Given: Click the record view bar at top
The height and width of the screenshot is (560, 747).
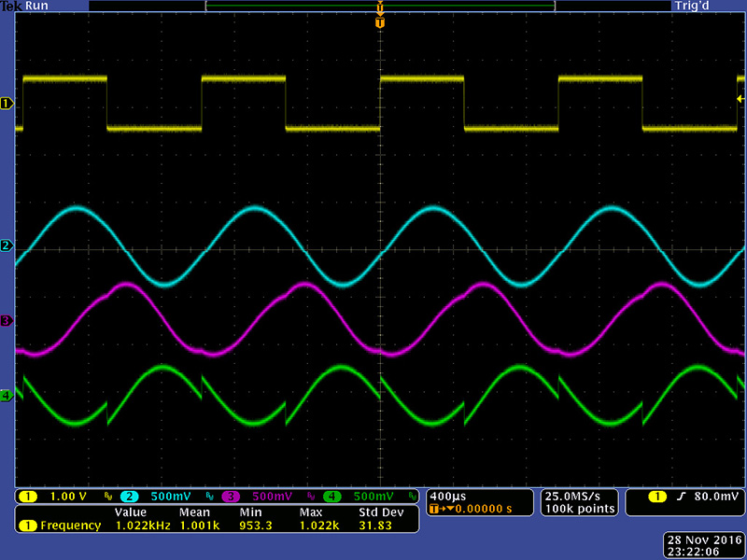Looking at the screenshot, I should 379,6.
